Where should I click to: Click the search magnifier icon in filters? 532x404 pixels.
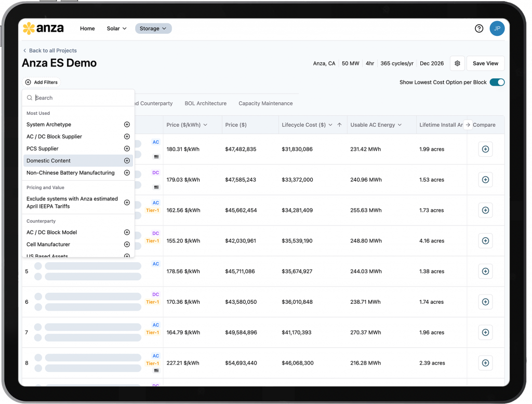point(30,98)
